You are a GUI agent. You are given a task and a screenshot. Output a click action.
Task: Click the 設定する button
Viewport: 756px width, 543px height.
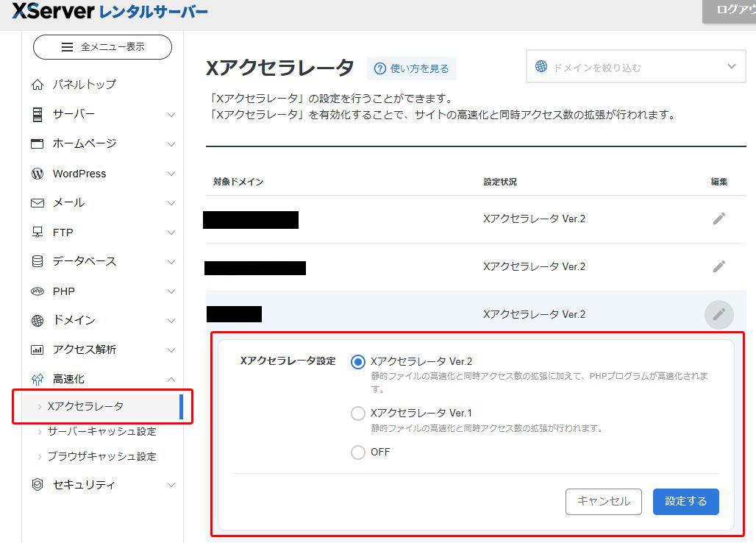tap(685, 502)
